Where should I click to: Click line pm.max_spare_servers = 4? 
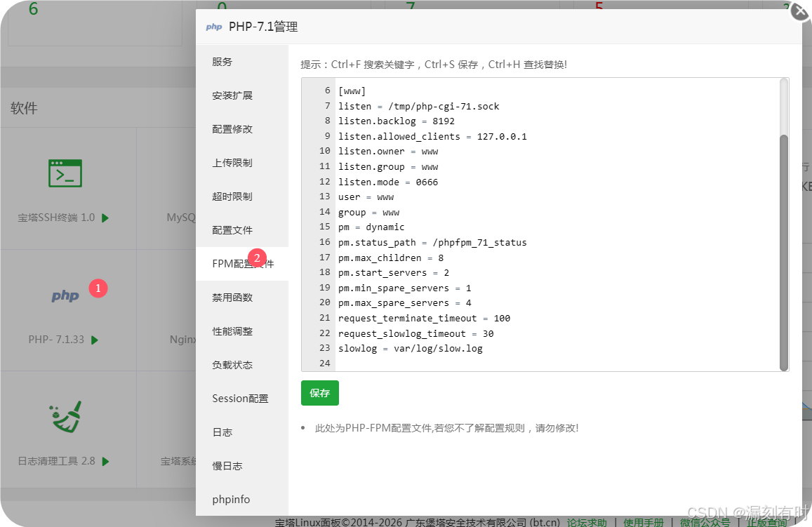pyautogui.click(x=404, y=303)
